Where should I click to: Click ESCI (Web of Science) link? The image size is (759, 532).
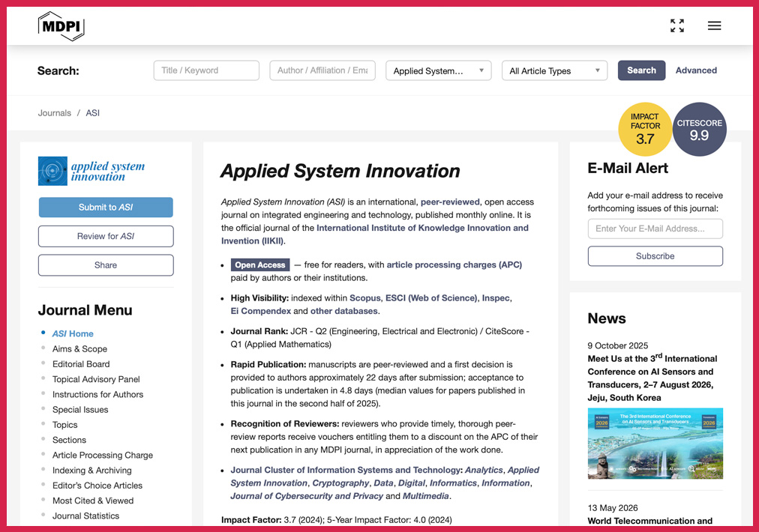[x=431, y=298]
